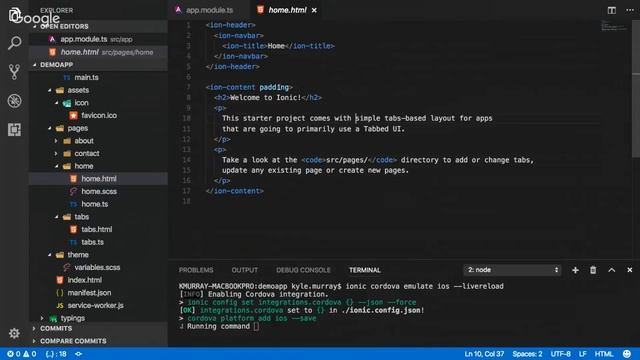Open main.ts in the explorer
Screen dimensions: 640x360
click(86, 77)
